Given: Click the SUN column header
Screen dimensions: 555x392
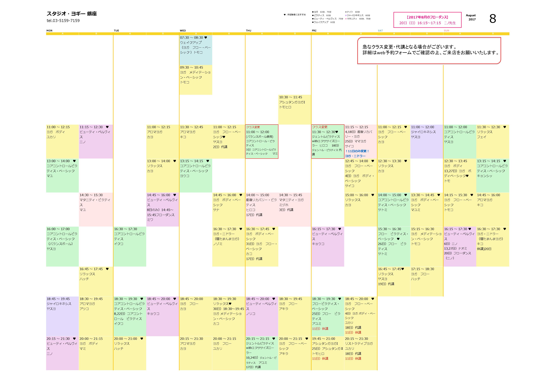Looking at the screenshot, I should point(446,31).
